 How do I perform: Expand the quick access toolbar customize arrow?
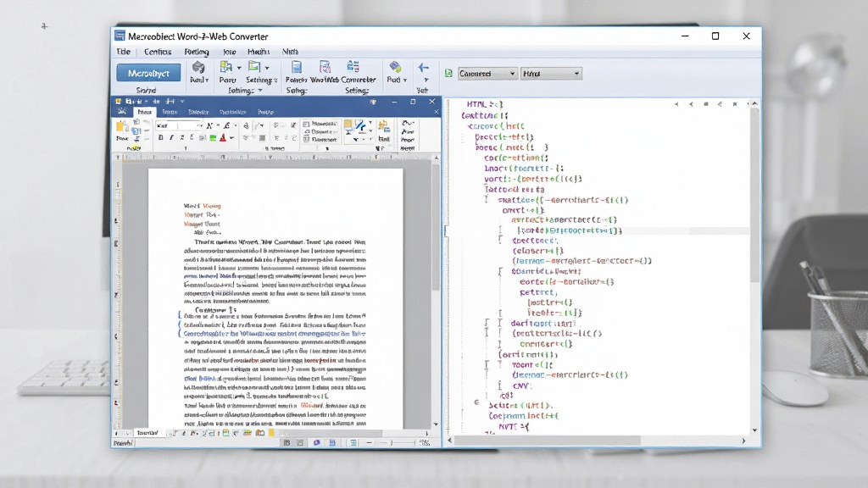click(x=182, y=102)
